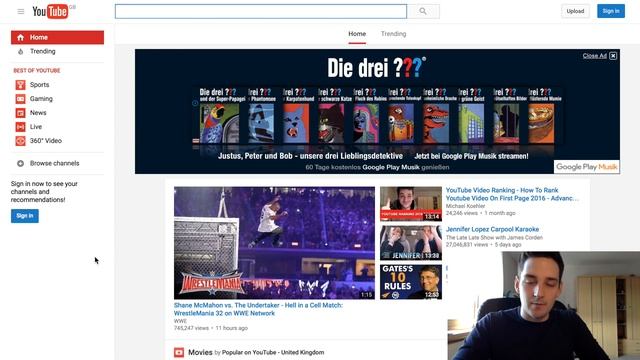Click the top-right Sign in button
This screenshot has height=360, width=640.
(611, 11)
